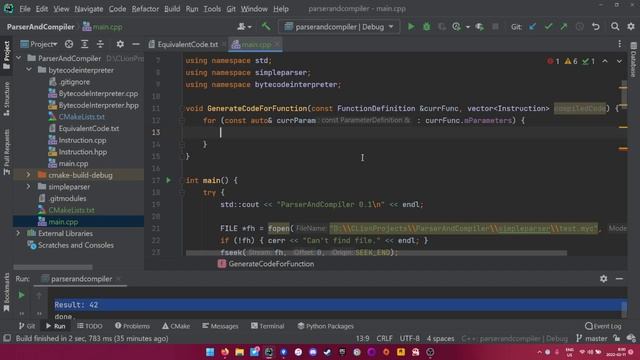The image size is (640, 360).
Task: Open Terminal tool window
Action: 267,326
